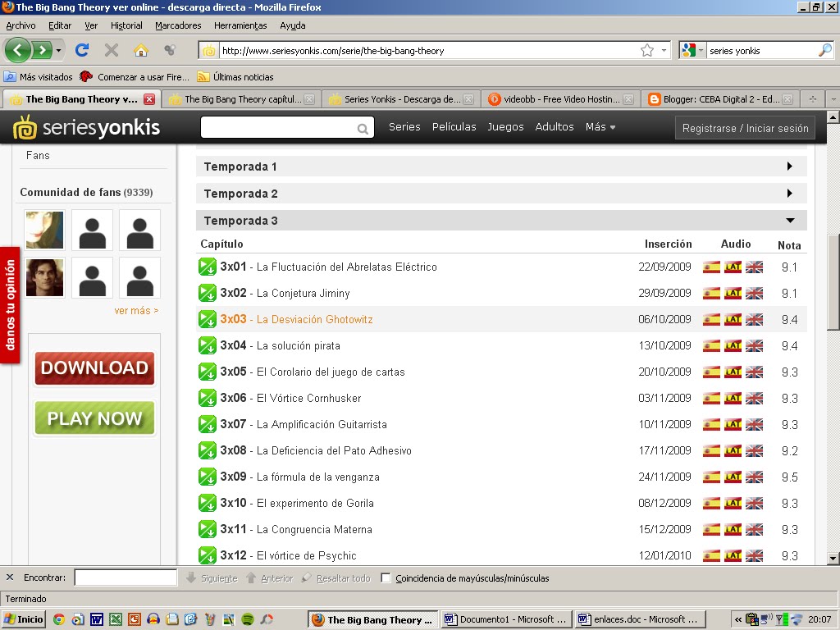The width and height of the screenshot is (840, 630).
Task: Open the danos tu opinión feedback tab
Action: coord(10,305)
